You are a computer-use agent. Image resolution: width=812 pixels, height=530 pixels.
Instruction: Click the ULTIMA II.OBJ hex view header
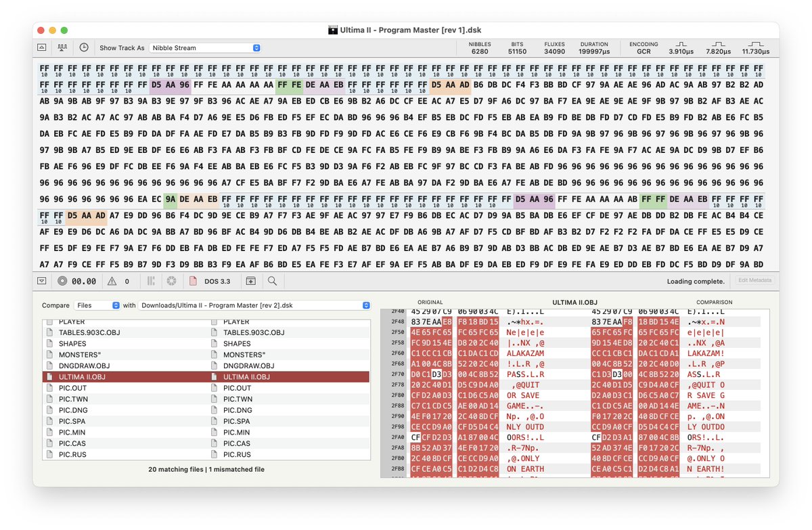click(x=575, y=303)
